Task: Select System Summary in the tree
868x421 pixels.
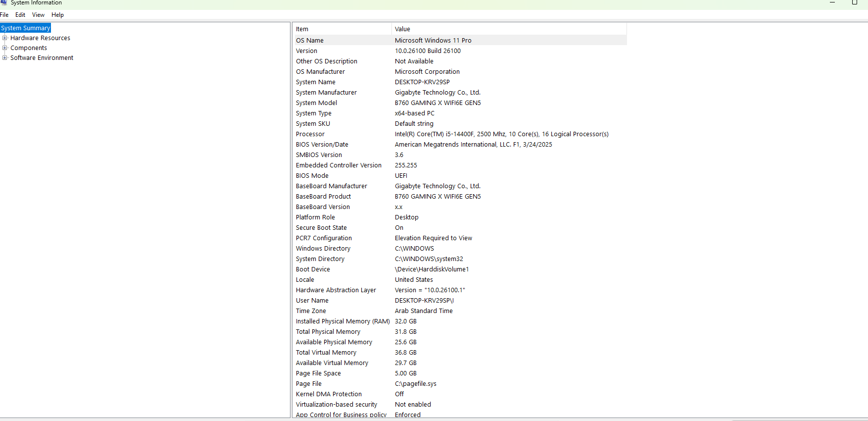Action: pos(26,28)
